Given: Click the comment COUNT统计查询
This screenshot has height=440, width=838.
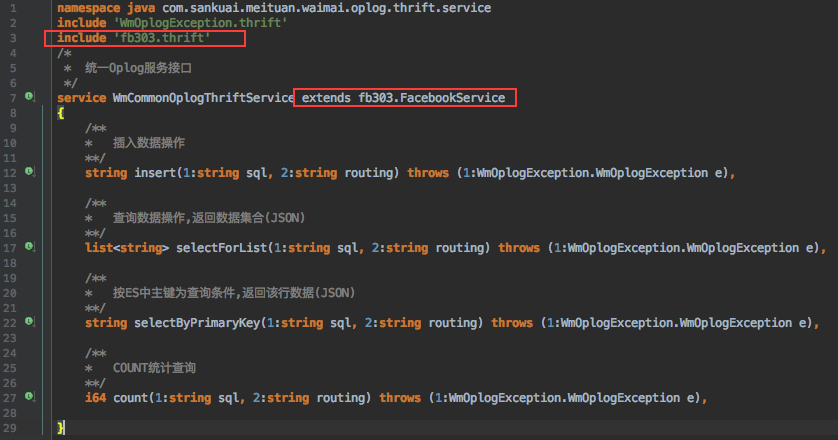Looking at the screenshot, I should 154,367.
